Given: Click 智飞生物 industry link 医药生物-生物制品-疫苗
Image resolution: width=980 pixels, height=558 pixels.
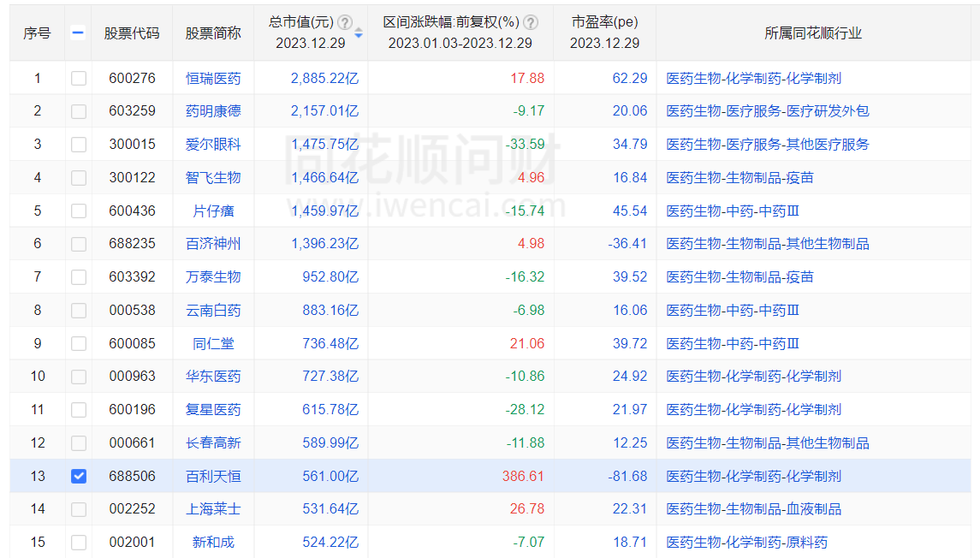Looking at the screenshot, I should point(740,177).
